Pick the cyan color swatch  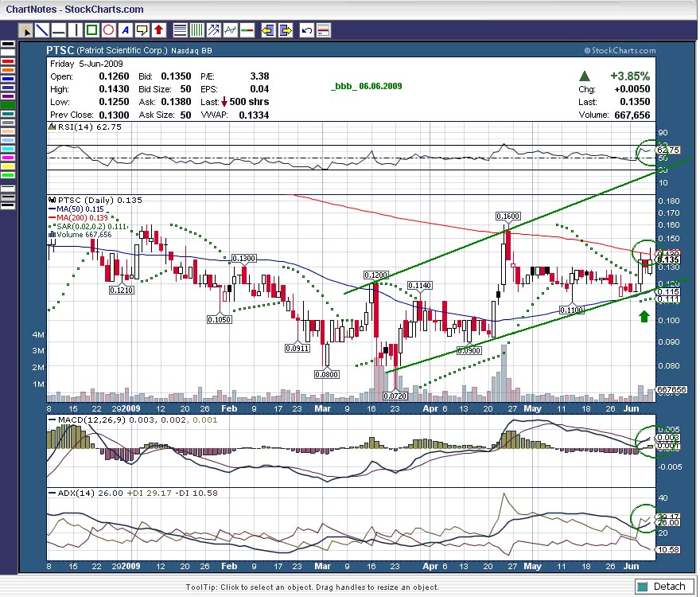8,149
